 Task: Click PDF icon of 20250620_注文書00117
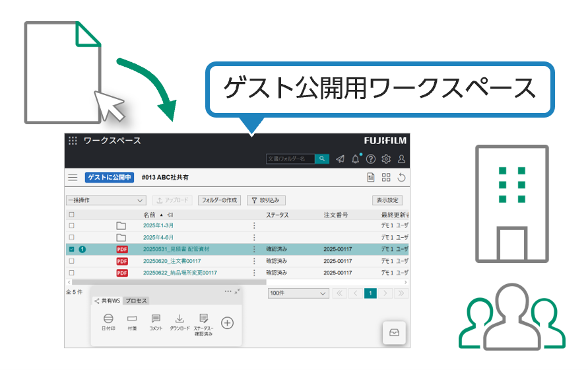[x=122, y=261]
